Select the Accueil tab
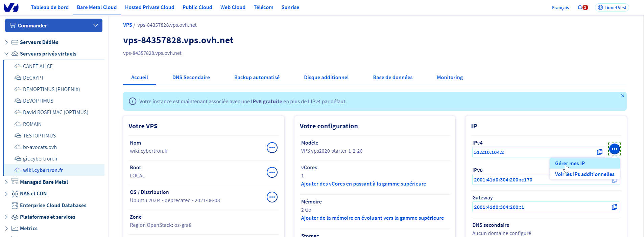Image resolution: width=644 pixels, height=237 pixels. click(140, 78)
